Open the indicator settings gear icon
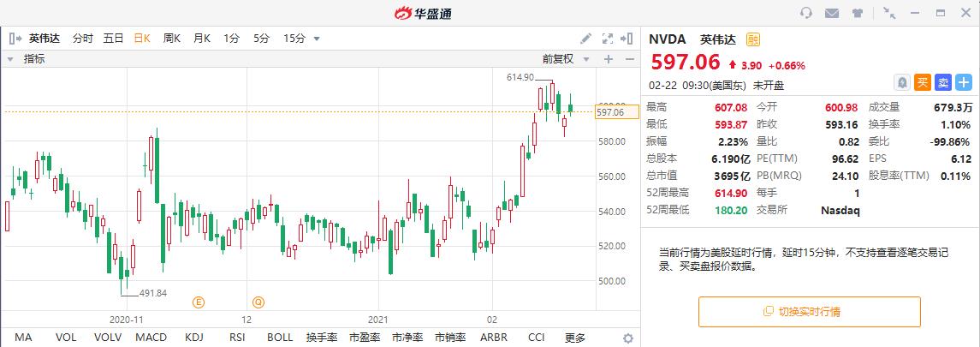Image resolution: width=980 pixels, height=347 pixels. tap(627, 338)
